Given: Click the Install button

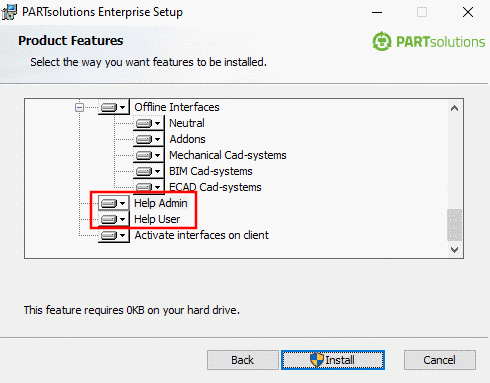Looking at the screenshot, I should click(333, 360).
